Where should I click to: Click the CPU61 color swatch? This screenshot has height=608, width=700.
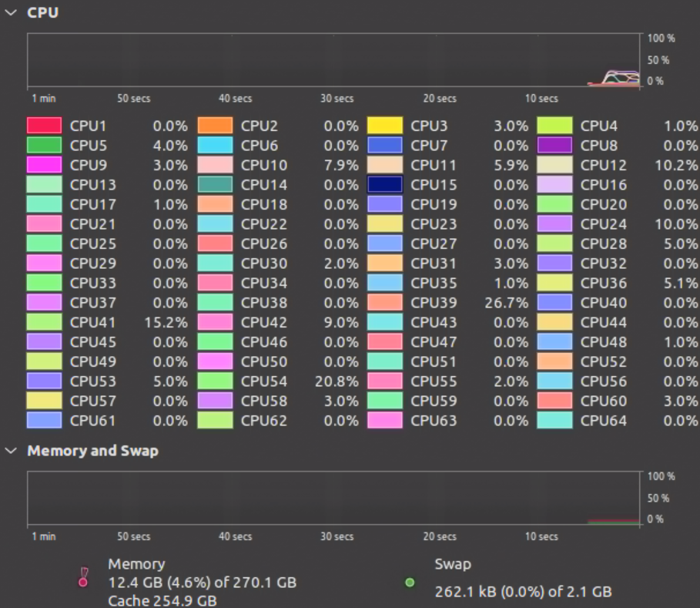click(44, 421)
